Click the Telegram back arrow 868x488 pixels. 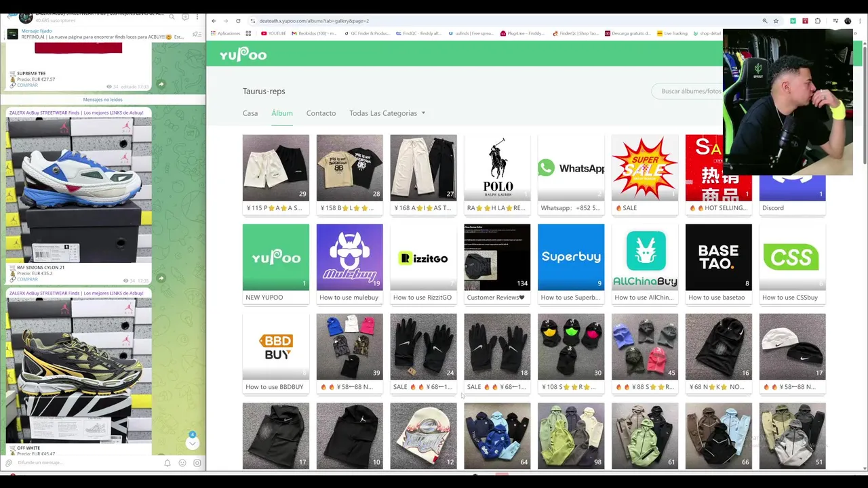[8, 16]
